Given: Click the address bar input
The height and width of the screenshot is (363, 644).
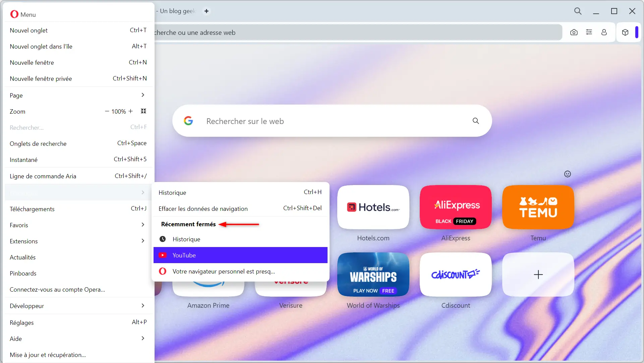Looking at the screenshot, I should pos(358,33).
